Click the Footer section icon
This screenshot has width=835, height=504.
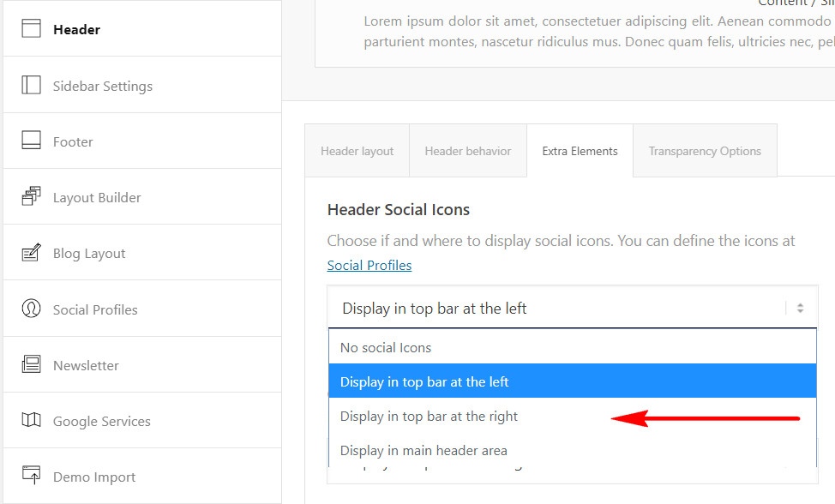[31, 141]
